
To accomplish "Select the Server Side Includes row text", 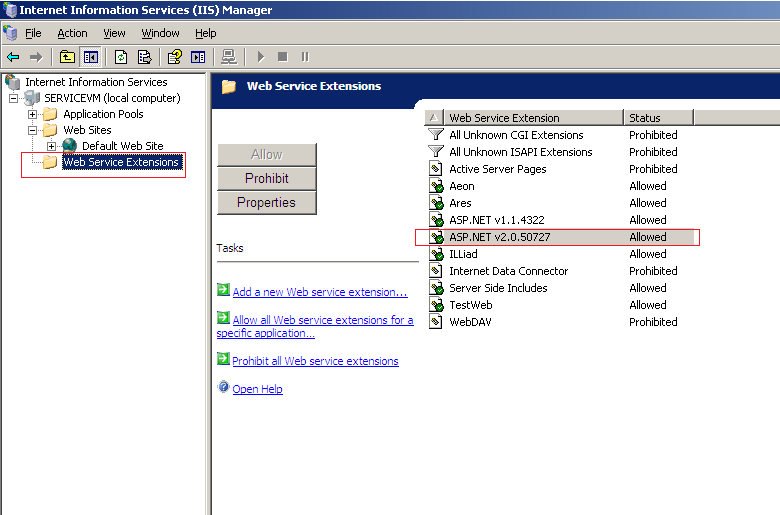I will tap(498, 288).
